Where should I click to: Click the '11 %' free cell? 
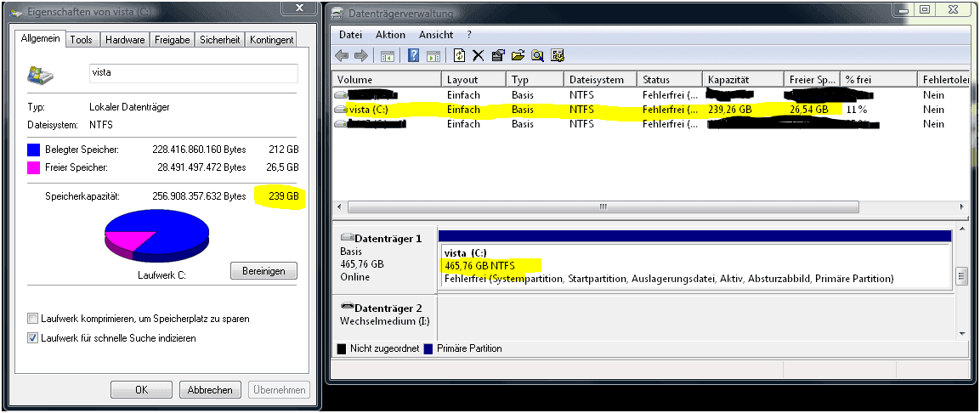click(x=856, y=110)
